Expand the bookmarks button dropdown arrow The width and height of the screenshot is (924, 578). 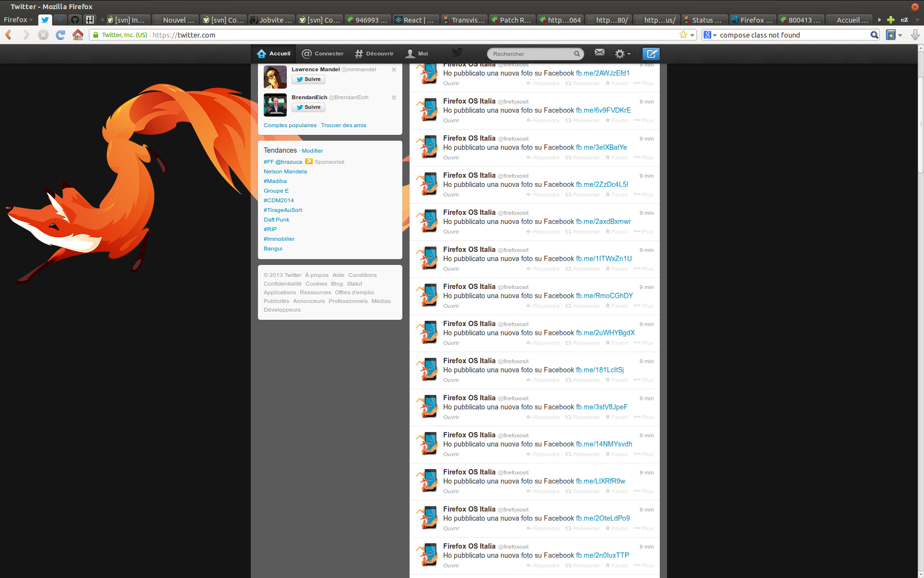(900, 35)
